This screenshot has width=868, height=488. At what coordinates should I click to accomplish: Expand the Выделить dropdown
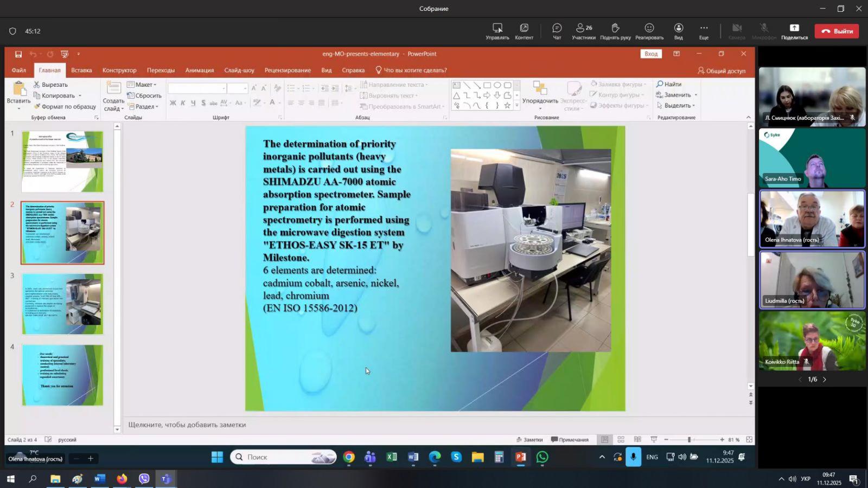click(x=677, y=106)
